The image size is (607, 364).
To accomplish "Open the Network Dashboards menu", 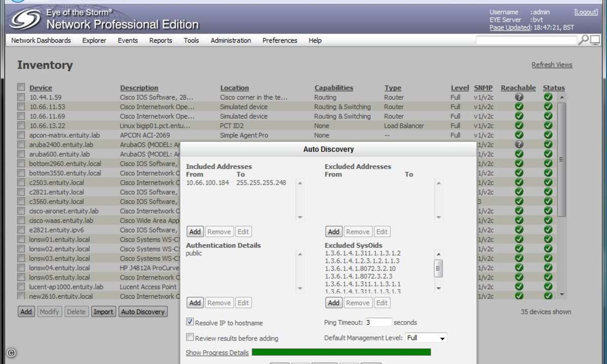I will click(41, 40).
